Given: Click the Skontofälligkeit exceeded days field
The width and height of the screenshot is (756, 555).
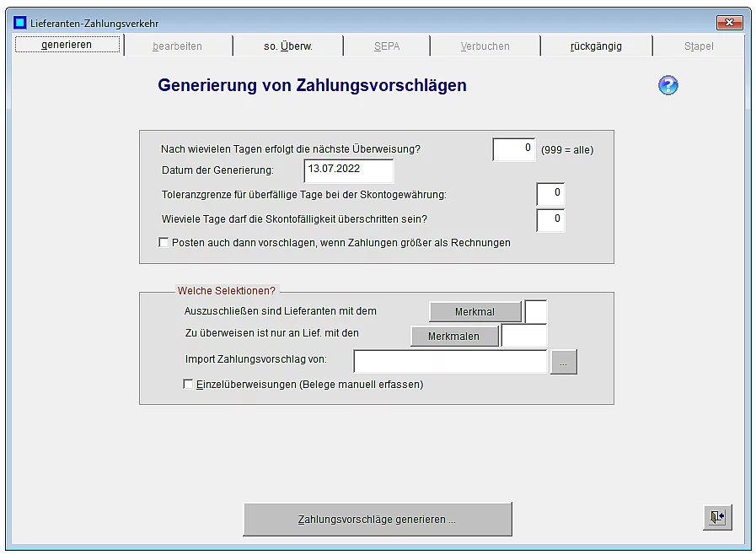Looking at the screenshot, I should [550, 220].
